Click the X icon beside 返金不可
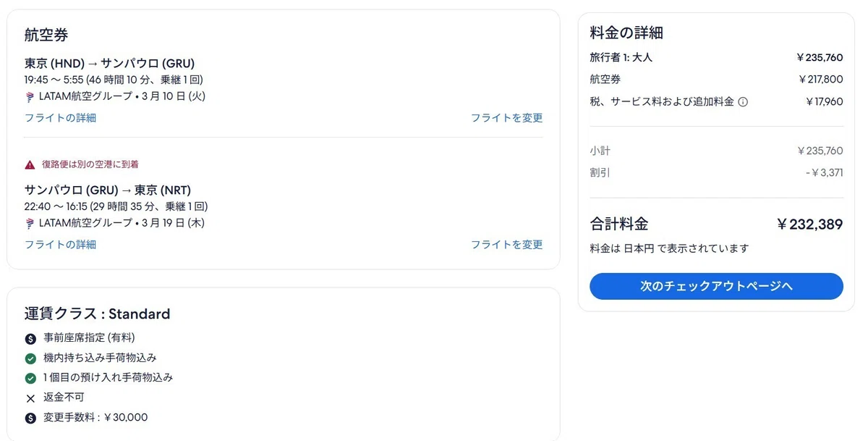The height and width of the screenshot is (441, 868). click(x=30, y=398)
